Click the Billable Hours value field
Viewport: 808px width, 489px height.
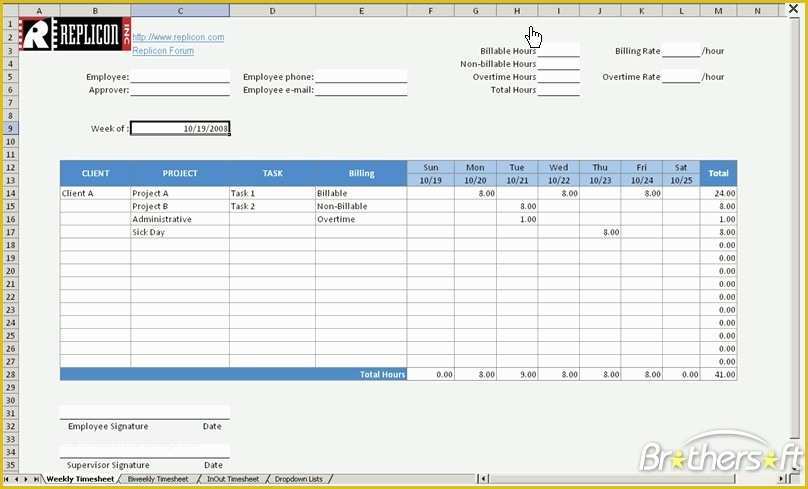[559, 50]
